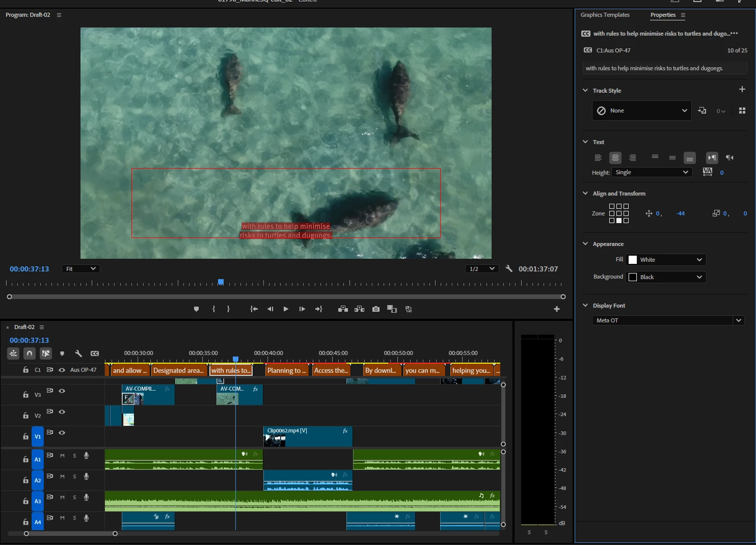This screenshot has width=756, height=545.
Task: Click the Play button in Program monitor
Action: click(x=286, y=309)
